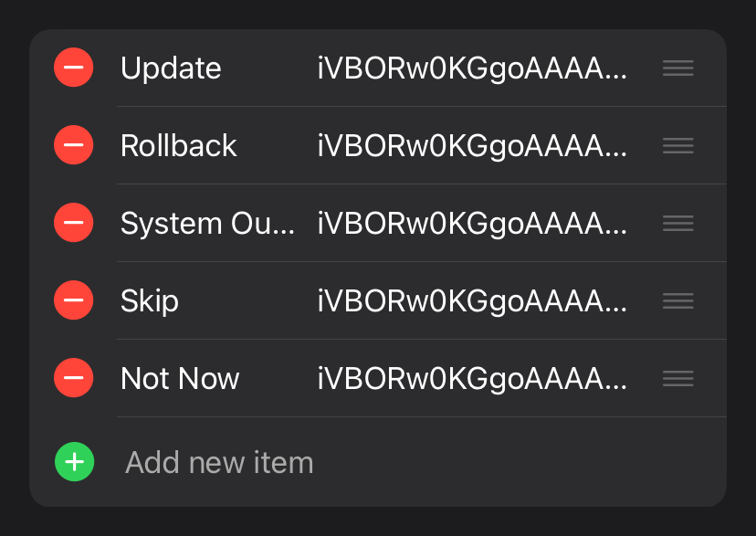Delete the Skip item with red minus
This screenshot has width=756, height=536.
point(73,300)
